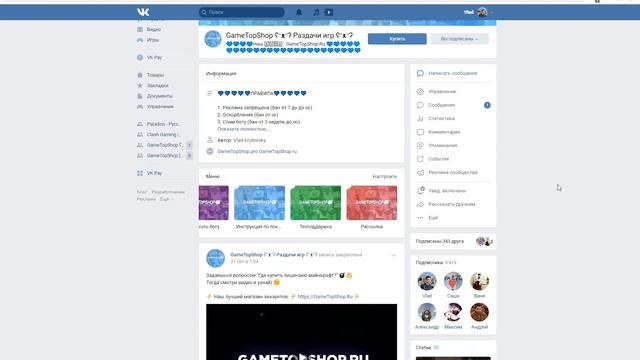Open subscriber Ваня's avatar
The image size is (640, 360).
tap(479, 281)
